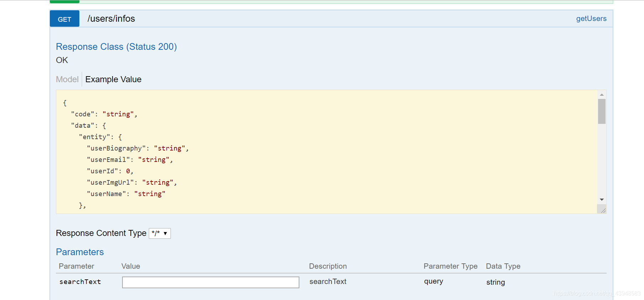The height and width of the screenshot is (300, 644).
Task: Click the "Description" column header
Action: [328, 266]
